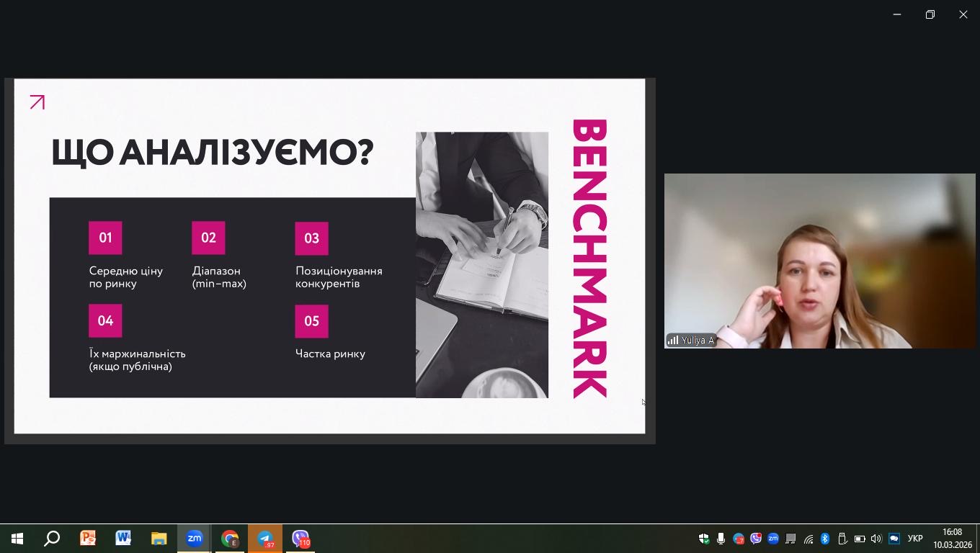The width and height of the screenshot is (980, 553).
Task: Click the '05' numbered box
Action: [311, 321]
